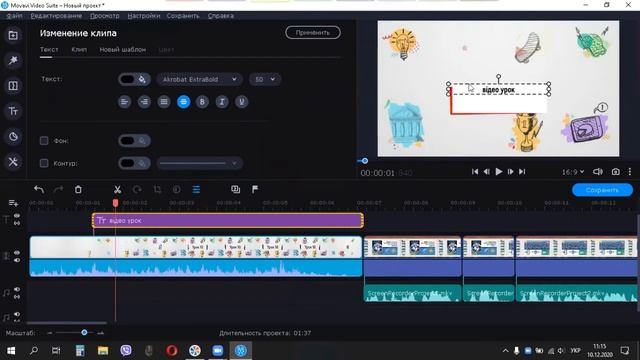Play the preview video
640x360 pixels.
coord(498,172)
